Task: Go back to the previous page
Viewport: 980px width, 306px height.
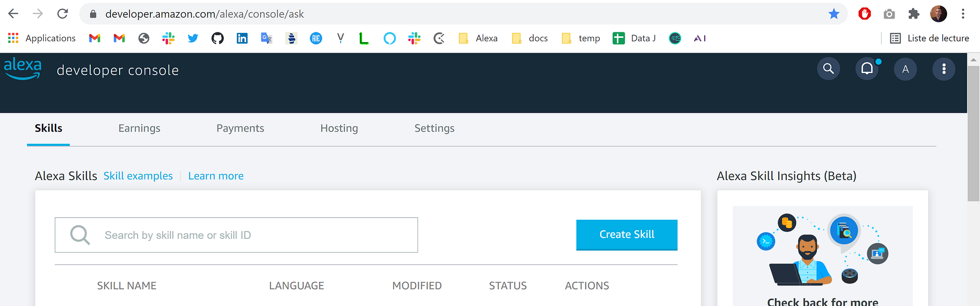Action: click(13, 14)
